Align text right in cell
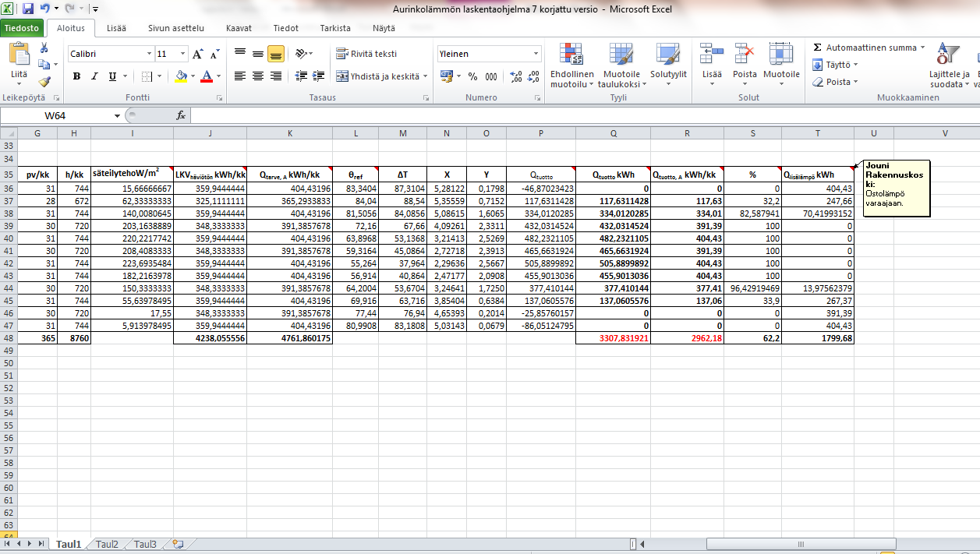 275,76
